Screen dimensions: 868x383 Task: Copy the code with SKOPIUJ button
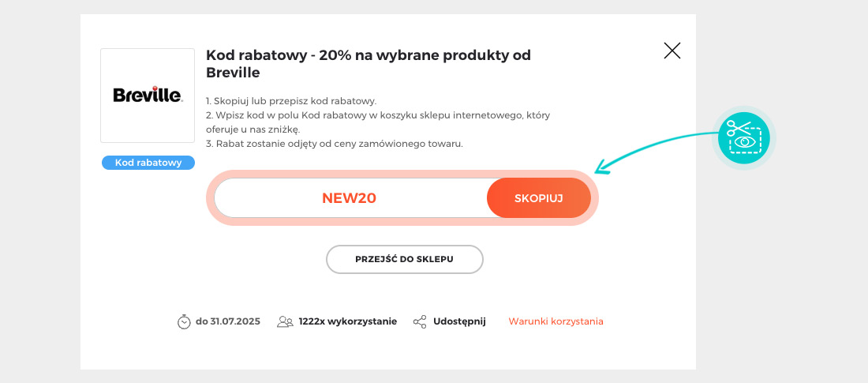pos(539,197)
